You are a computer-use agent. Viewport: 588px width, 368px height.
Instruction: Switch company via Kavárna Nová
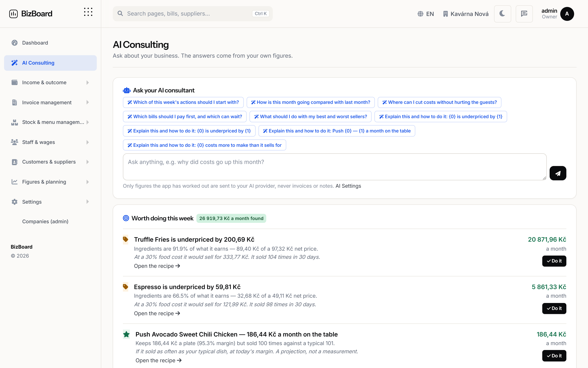pyautogui.click(x=465, y=14)
